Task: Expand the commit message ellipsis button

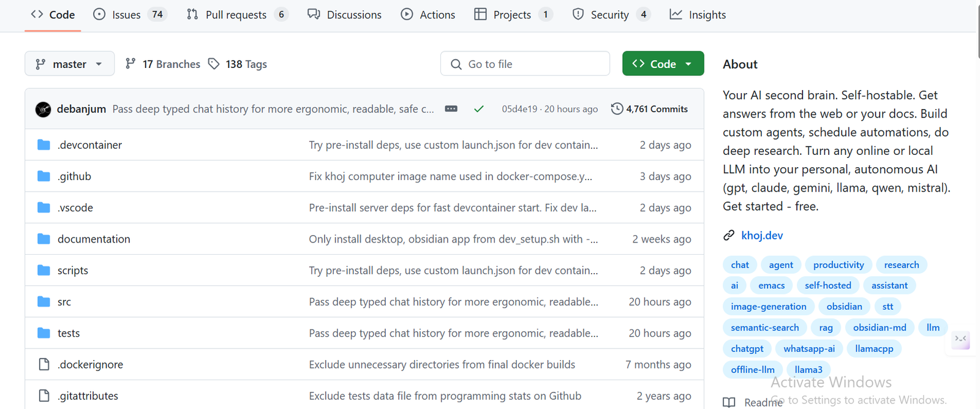Action: tap(451, 109)
